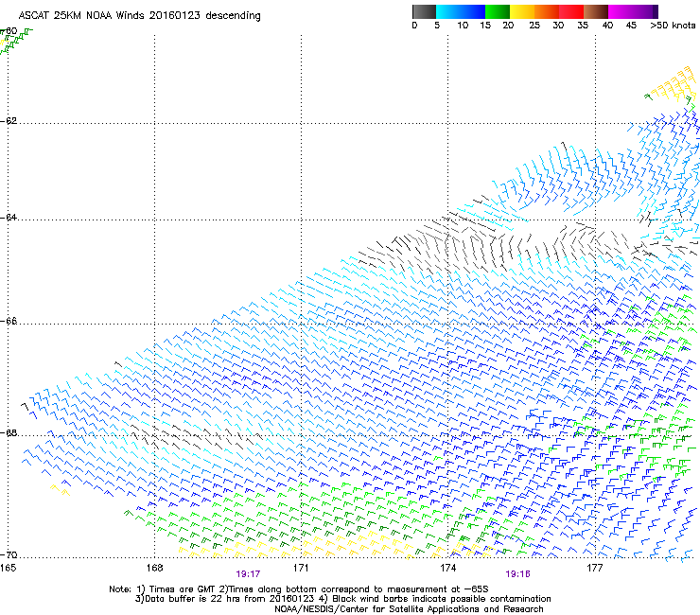Click the red 30-35 knots legend swatch
This screenshot has height=615, width=700.
(x=571, y=11)
